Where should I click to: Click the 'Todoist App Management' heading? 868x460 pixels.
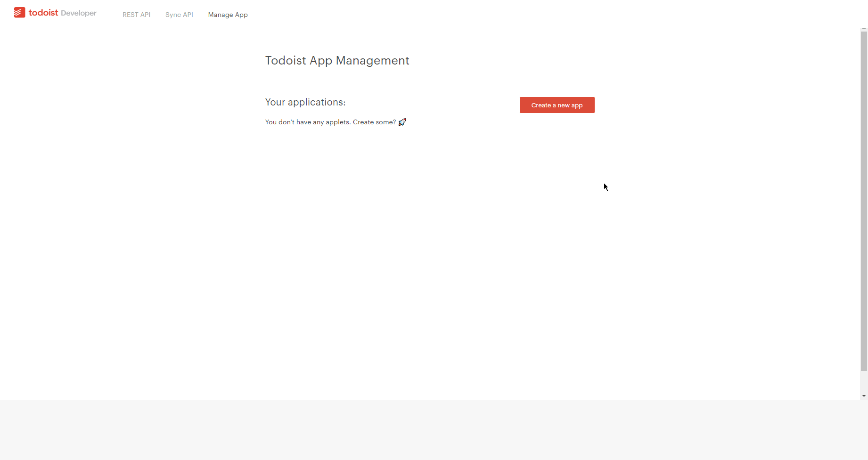[337, 60]
